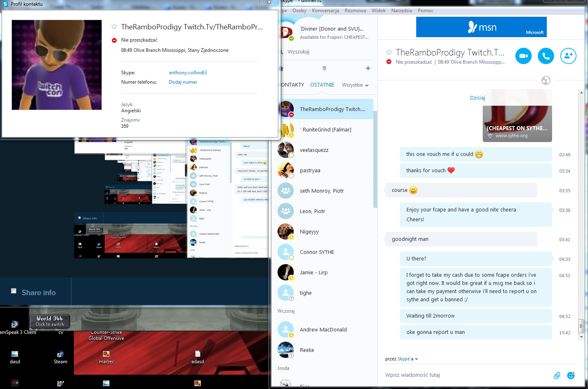Click the anthony.collins63 Skype name link
The height and width of the screenshot is (389, 588).
click(188, 73)
